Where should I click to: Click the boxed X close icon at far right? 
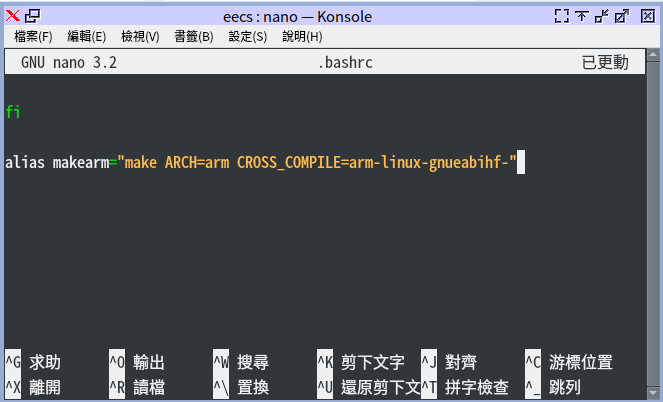coord(646,15)
